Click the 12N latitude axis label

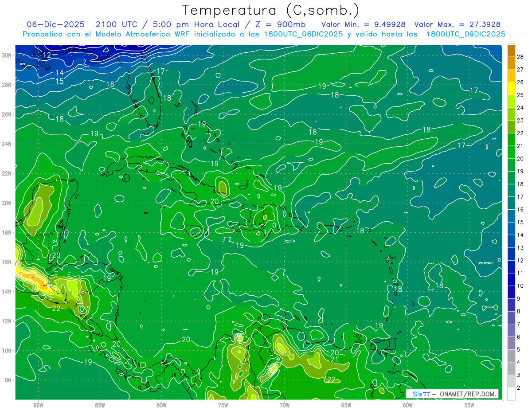click(7, 321)
